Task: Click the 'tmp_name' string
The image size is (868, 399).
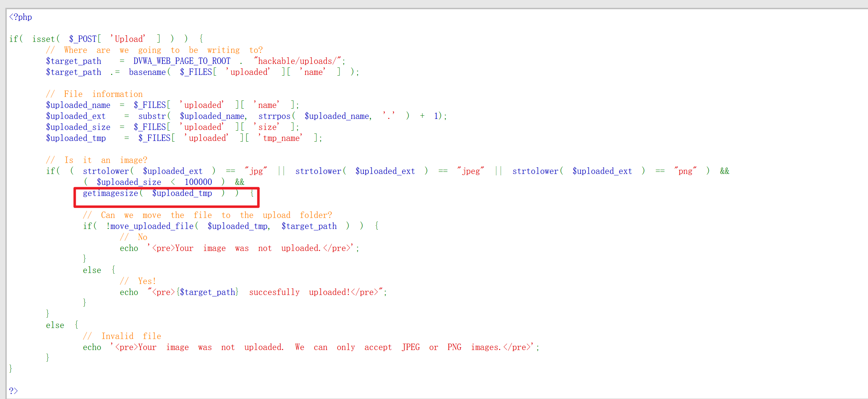Action: tap(281, 138)
